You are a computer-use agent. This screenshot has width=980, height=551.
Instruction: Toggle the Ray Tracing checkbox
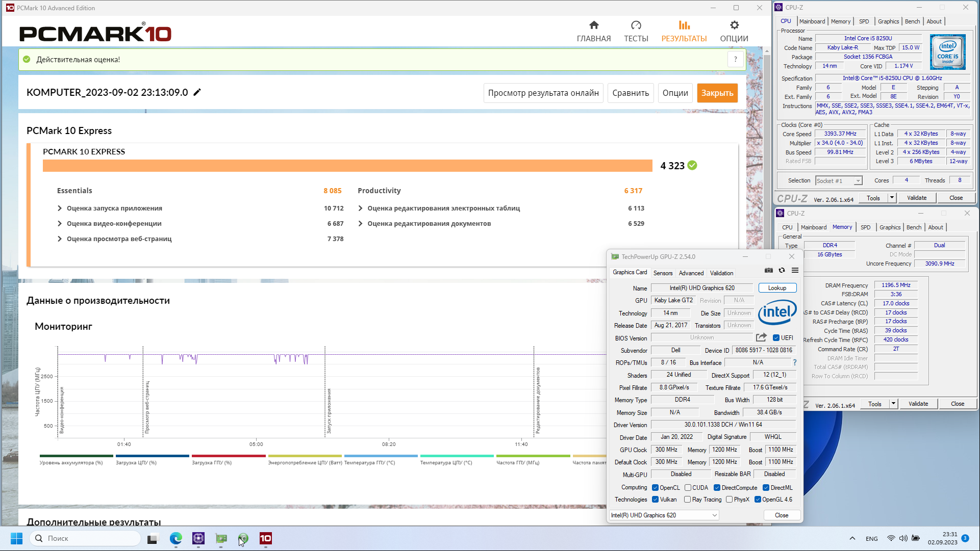point(688,500)
